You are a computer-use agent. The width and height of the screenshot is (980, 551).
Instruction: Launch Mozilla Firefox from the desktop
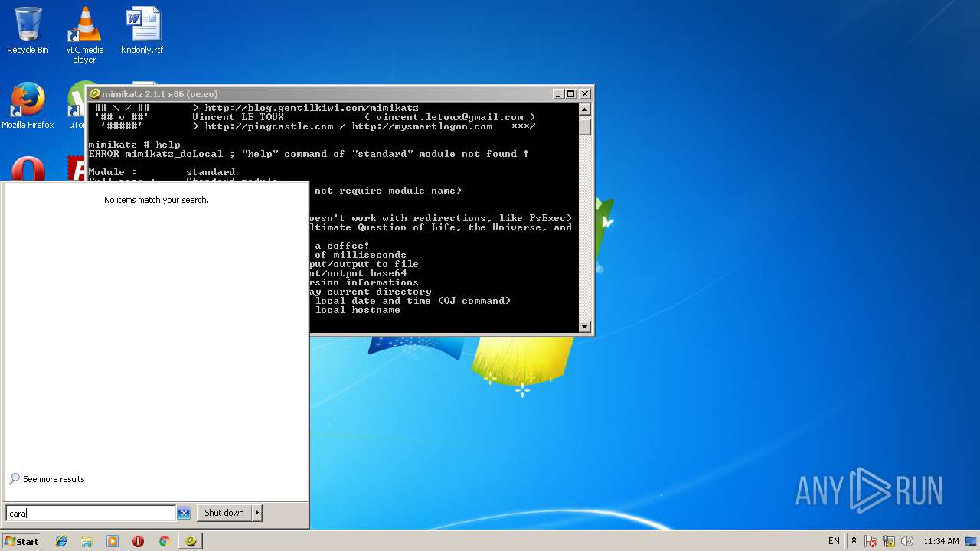pyautogui.click(x=28, y=106)
